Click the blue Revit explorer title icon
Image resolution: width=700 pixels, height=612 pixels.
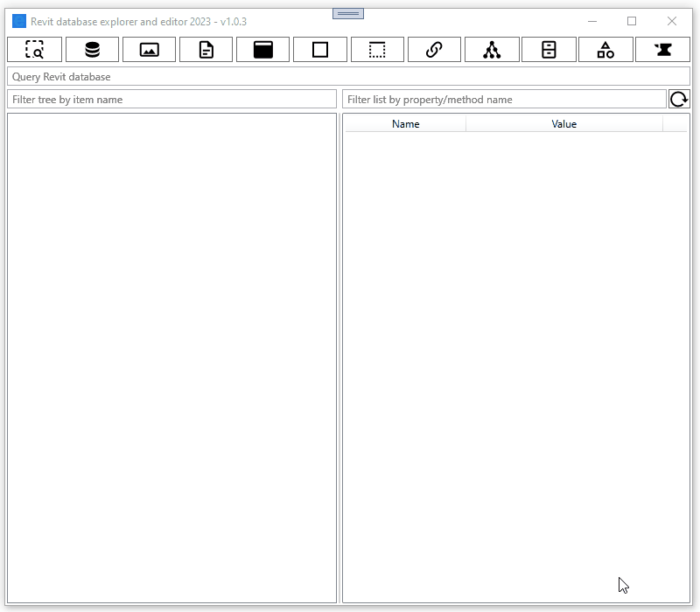pyautogui.click(x=19, y=21)
